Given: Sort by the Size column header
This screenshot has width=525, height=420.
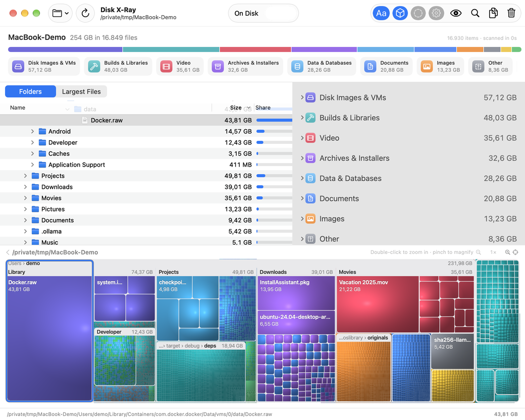Looking at the screenshot, I should click(x=236, y=108).
